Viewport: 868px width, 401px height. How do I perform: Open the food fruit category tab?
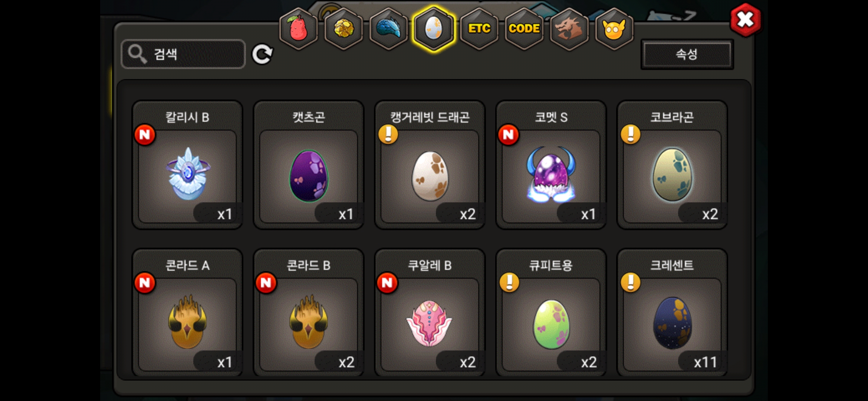[x=299, y=29]
